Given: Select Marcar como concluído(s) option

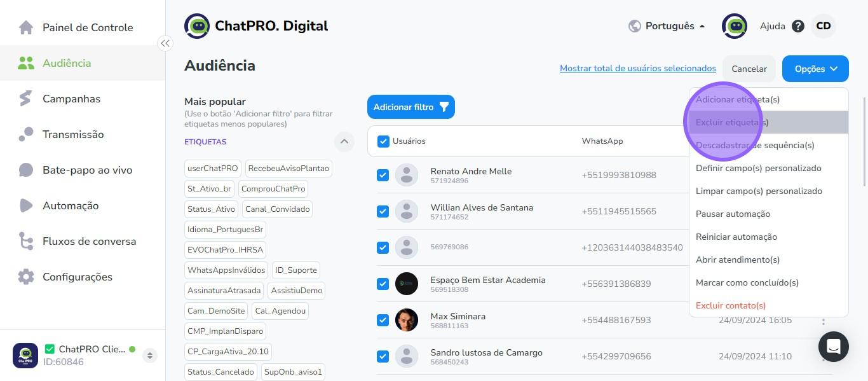Looking at the screenshot, I should 769,282.
